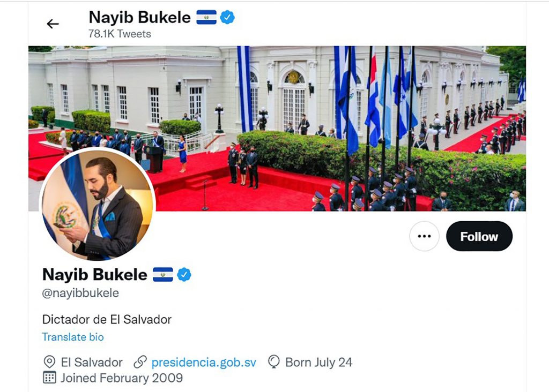The width and height of the screenshot is (549, 392).
Task: Follow Nayib Bukele's account
Action: pos(479,236)
